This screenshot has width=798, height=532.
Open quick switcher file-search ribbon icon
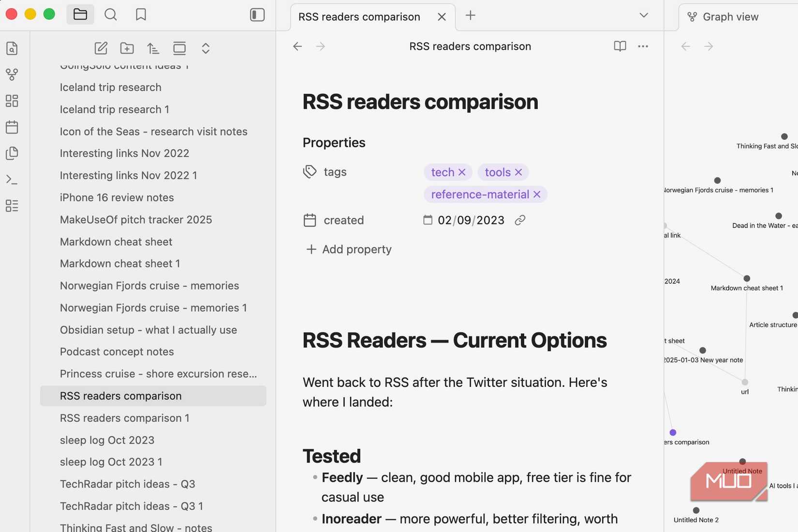coord(12,48)
